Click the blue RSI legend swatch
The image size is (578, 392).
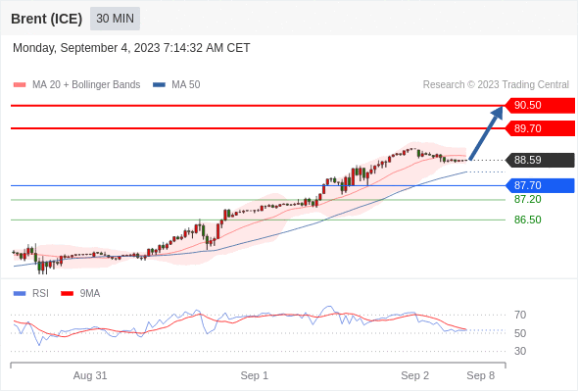point(20,294)
